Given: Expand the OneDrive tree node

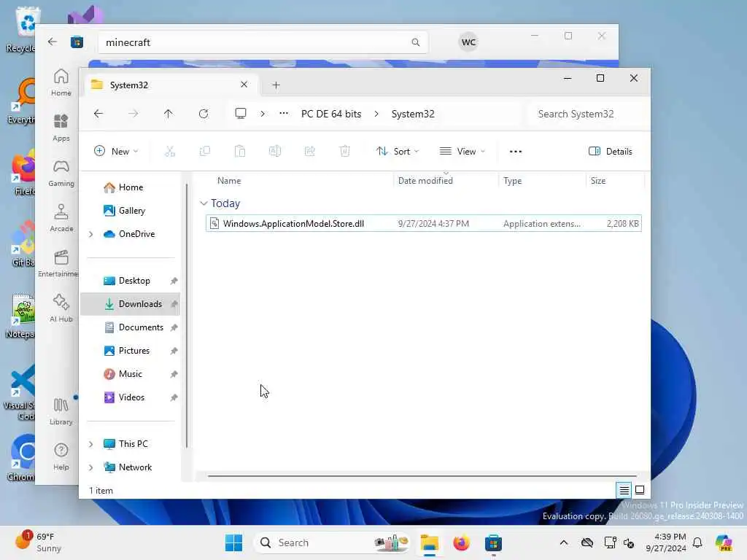Looking at the screenshot, I should tap(90, 234).
